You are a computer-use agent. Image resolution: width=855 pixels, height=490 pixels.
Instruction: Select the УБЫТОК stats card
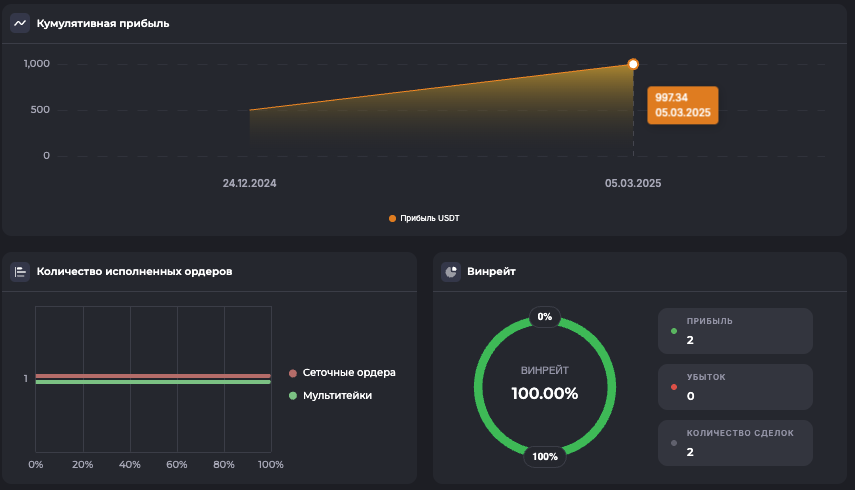[735, 387]
